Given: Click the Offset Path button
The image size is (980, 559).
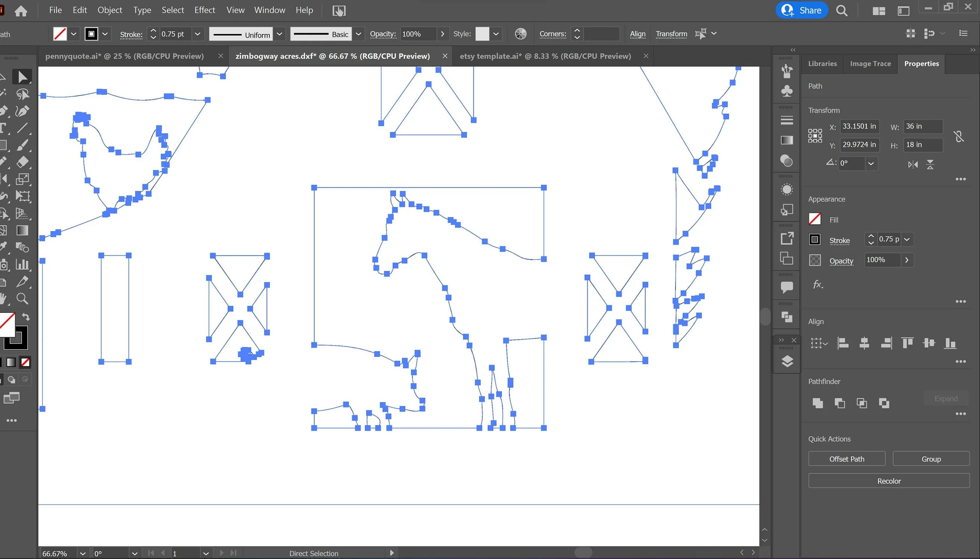Looking at the screenshot, I should point(846,459).
